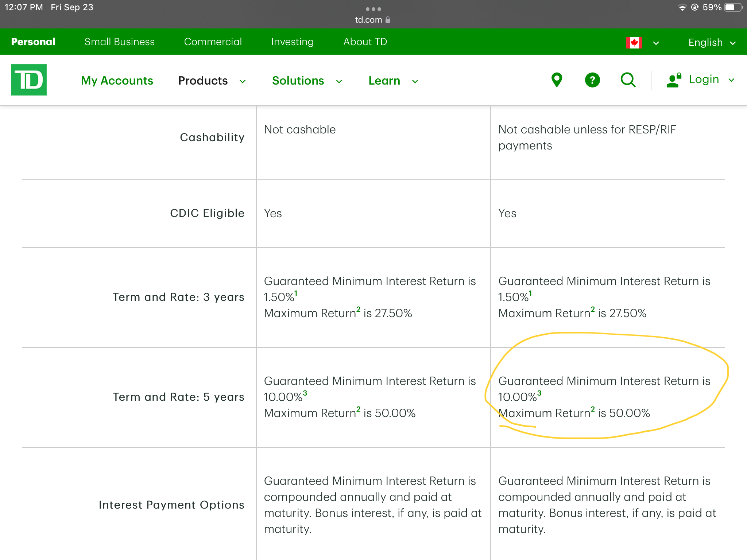Click the TD logo
Viewport: 747px width, 560px height.
click(29, 80)
